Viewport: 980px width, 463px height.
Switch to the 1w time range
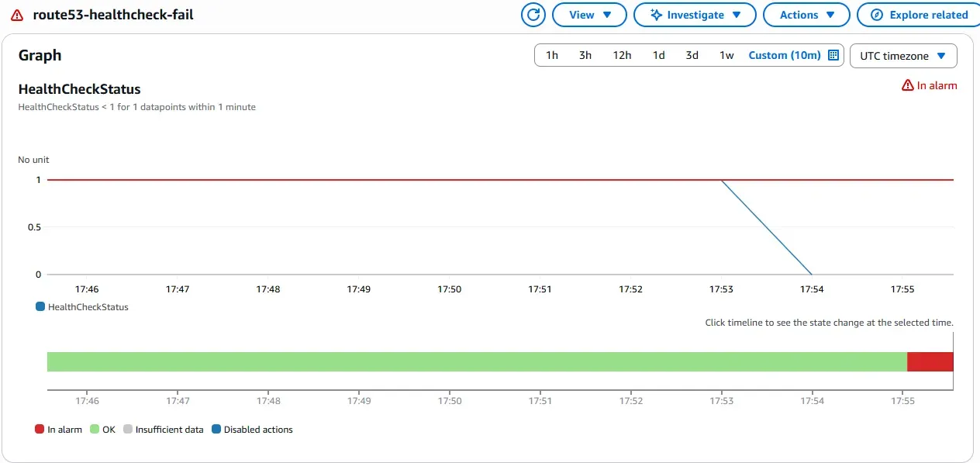click(x=726, y=55)
